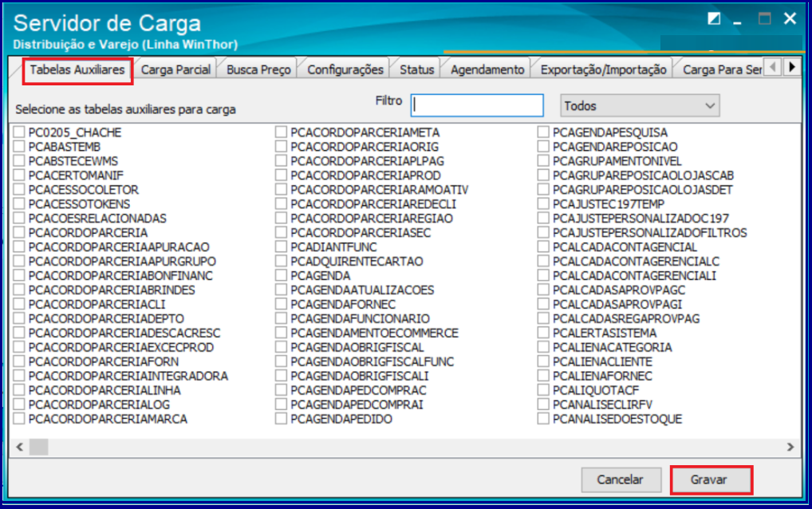The height and width of the screenshot is (509, 812).
Task: Select the Exportação/Importação tab
Action: tap(603, 70)
